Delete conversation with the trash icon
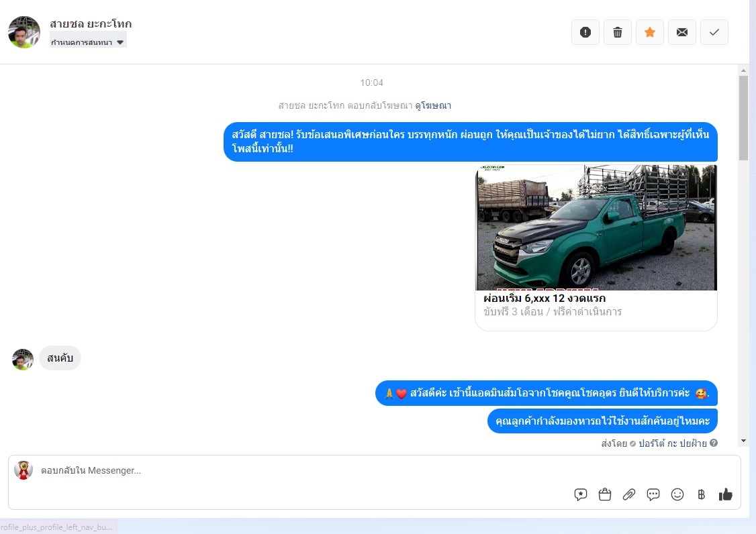756x534 pixels. click(x=617, y=32)
